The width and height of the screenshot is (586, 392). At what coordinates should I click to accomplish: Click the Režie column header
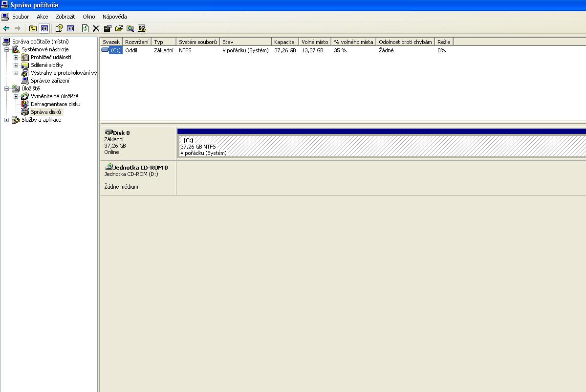(444, 42)
